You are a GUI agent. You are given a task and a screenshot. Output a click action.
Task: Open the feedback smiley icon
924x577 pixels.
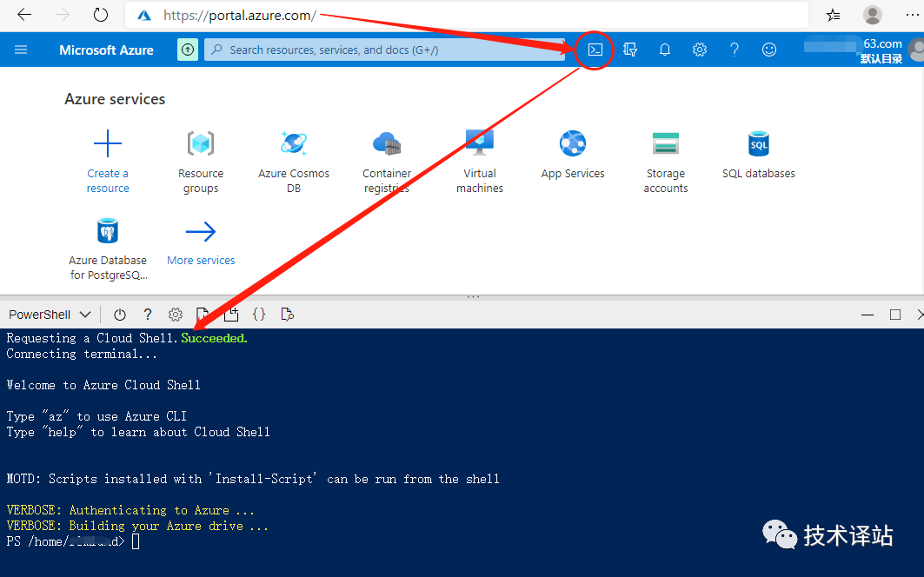point(769,50)
